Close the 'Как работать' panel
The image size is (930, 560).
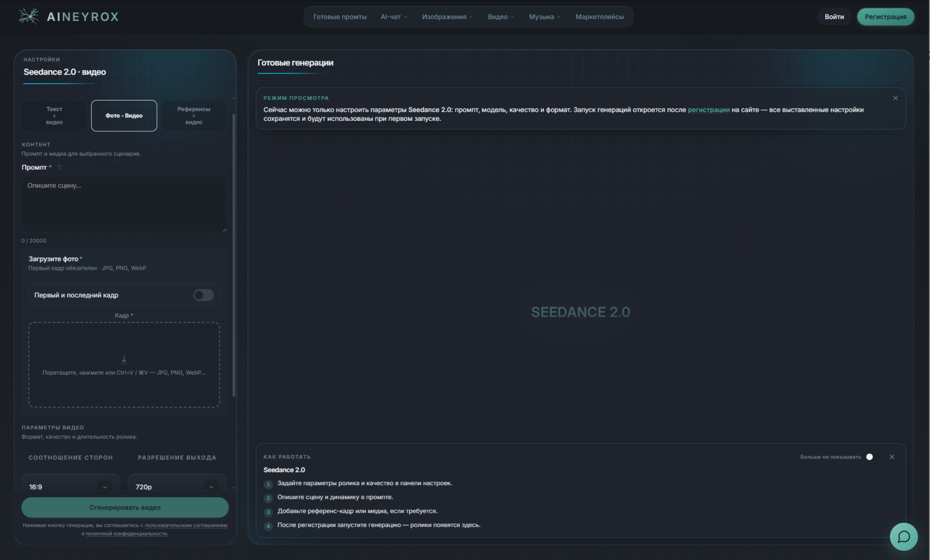[x=892, y=457]
